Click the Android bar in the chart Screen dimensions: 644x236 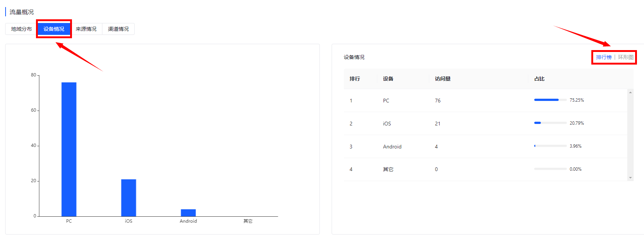tap(188, 213)
